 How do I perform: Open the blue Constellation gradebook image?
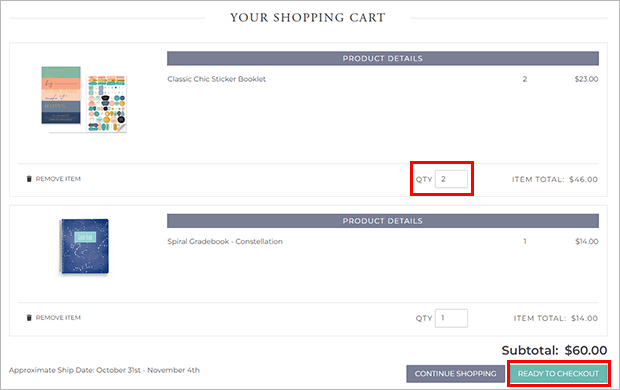(84, 246)
